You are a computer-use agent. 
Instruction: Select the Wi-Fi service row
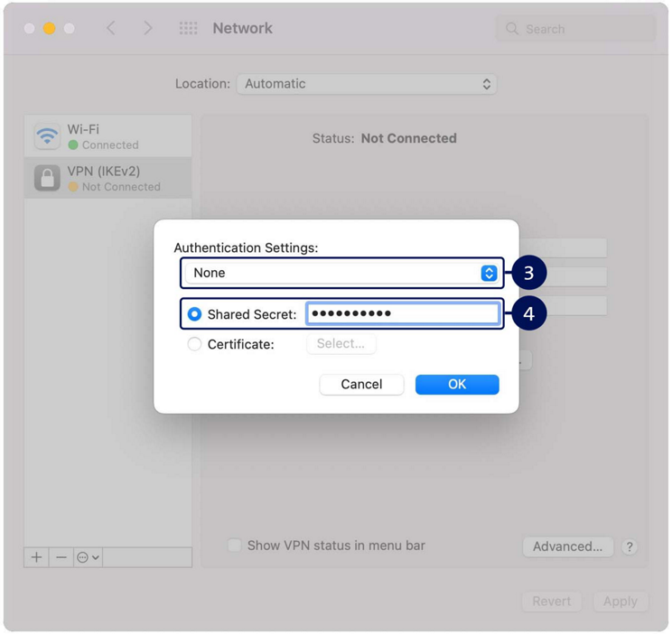coord(108,136)
